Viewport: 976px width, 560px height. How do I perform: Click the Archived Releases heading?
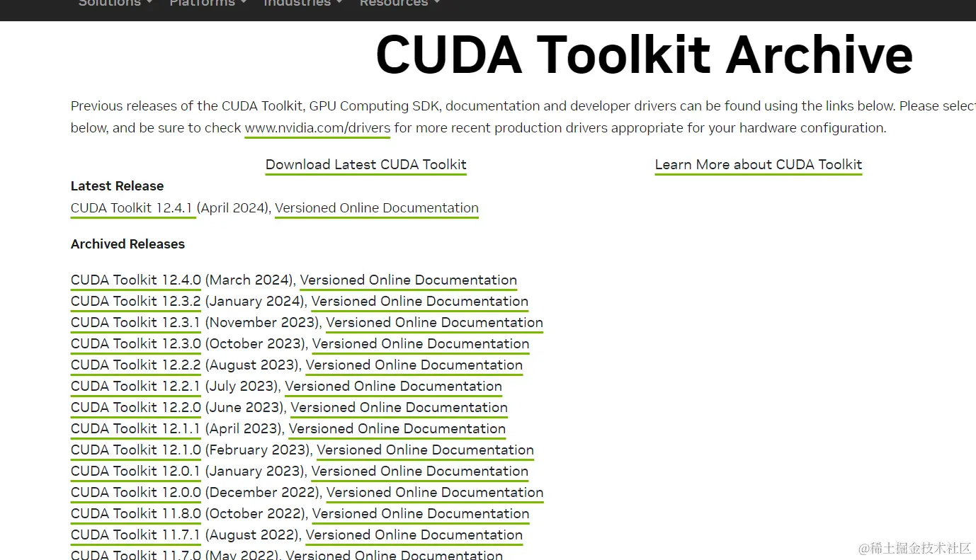[x=127, y=244]
